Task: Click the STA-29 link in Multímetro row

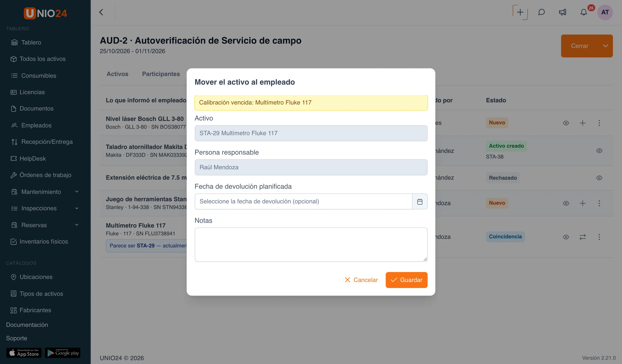Action: point(145,245)
